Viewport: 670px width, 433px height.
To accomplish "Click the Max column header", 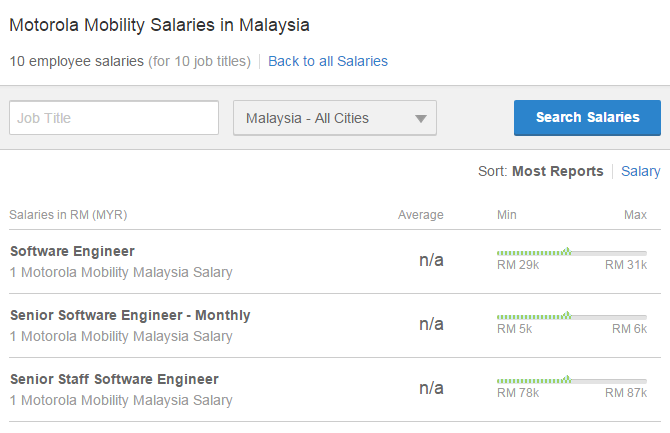I will pyautogui.click(x=635, y=215).
